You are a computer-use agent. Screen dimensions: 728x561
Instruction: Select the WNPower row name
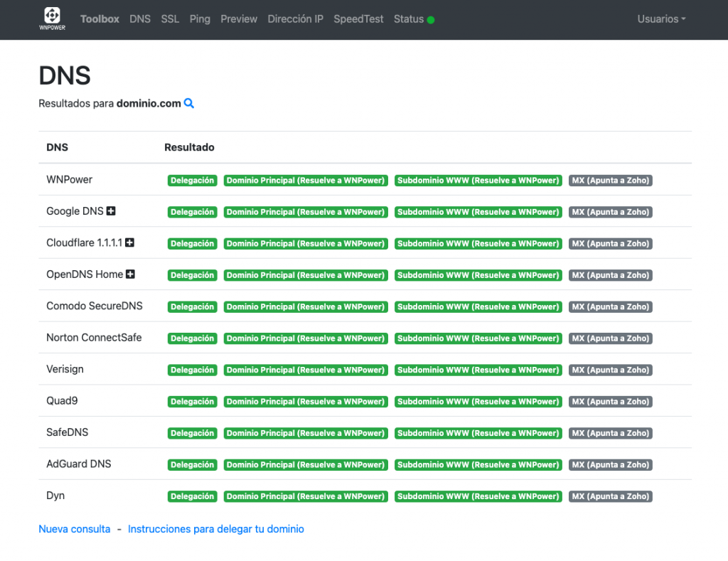69,179
